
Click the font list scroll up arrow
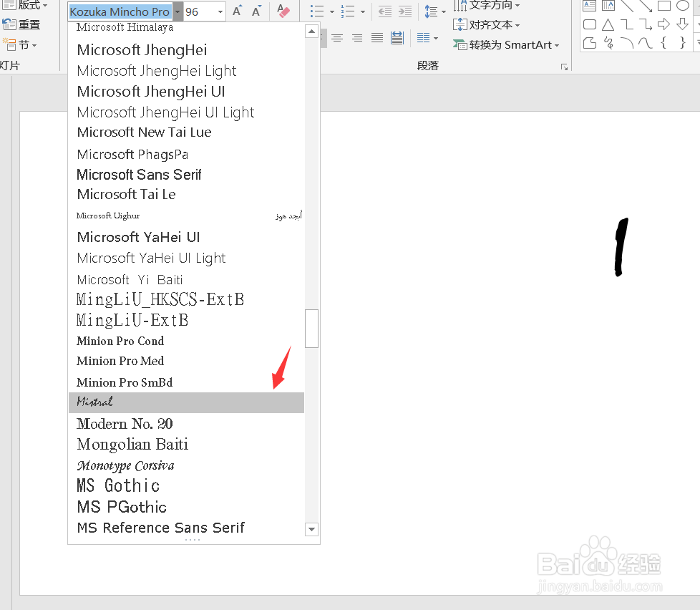[311, 32]
